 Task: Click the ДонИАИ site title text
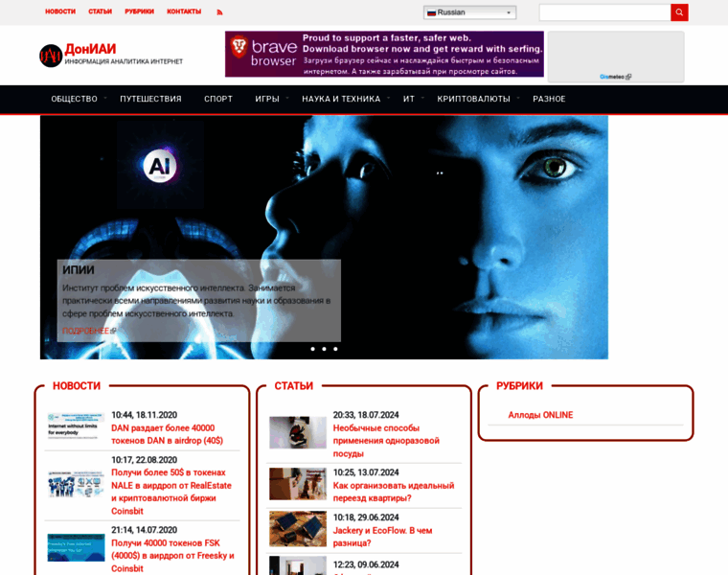(90, 49)
